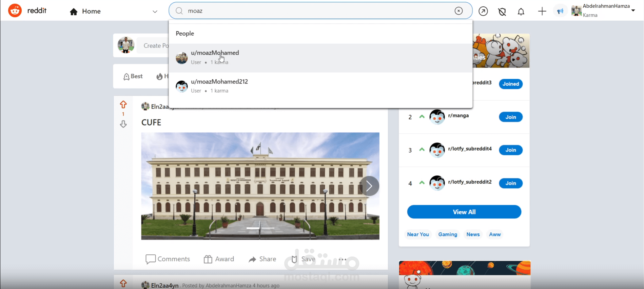This screenshot has width=644, height=289.
Task: Click the Create Post input box
Action: [x=153, y=45]
